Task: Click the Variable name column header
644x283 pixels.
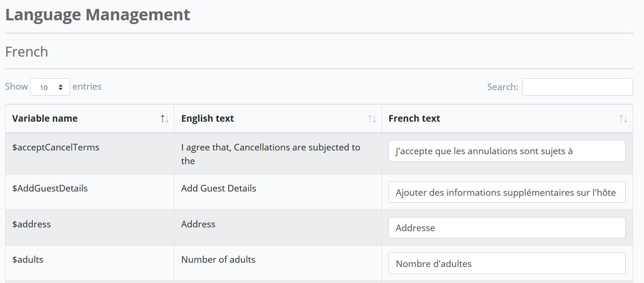Action: (45, 118)
